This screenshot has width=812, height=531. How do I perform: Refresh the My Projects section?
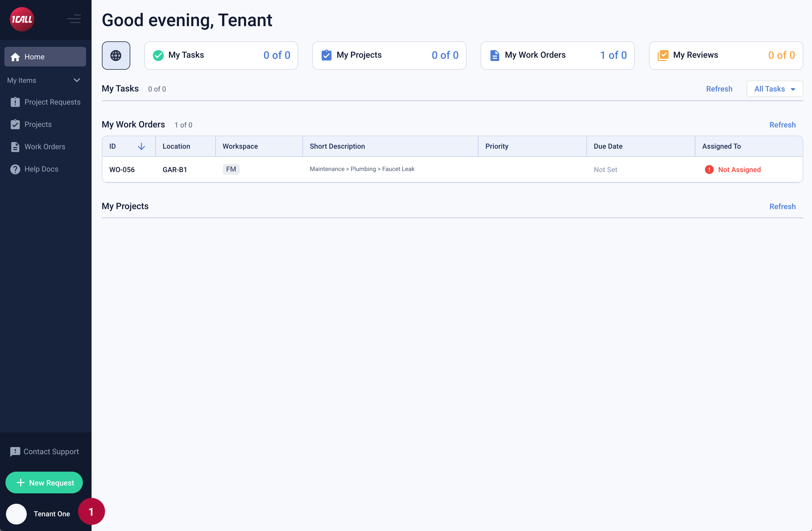782,207
